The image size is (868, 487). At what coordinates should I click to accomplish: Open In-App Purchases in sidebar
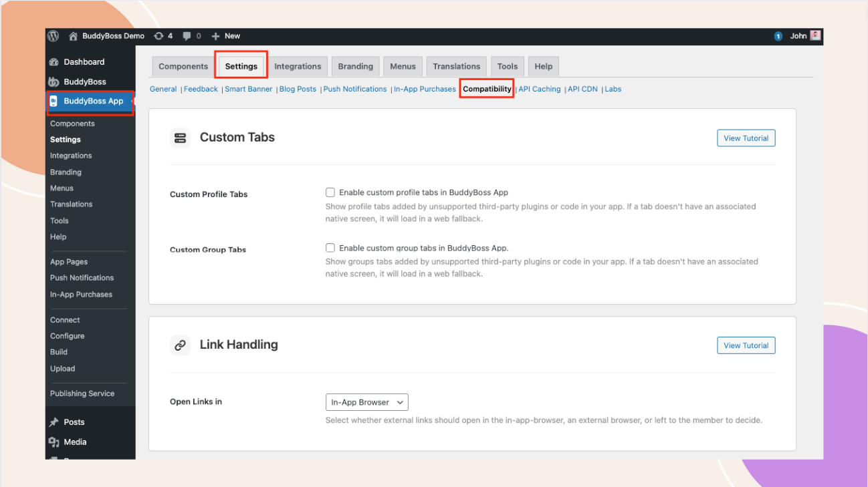[x=81, y=295]
